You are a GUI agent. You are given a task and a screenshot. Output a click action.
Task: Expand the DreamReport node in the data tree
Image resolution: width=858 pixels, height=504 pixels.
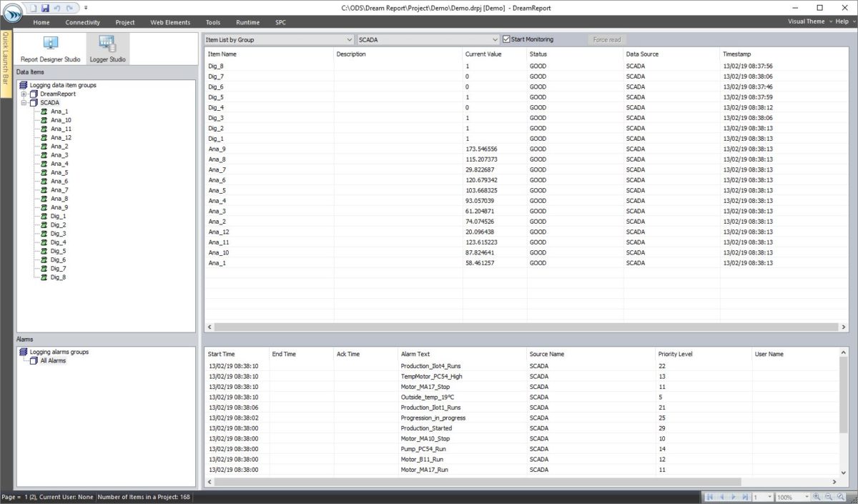click(x=22, y=94)
